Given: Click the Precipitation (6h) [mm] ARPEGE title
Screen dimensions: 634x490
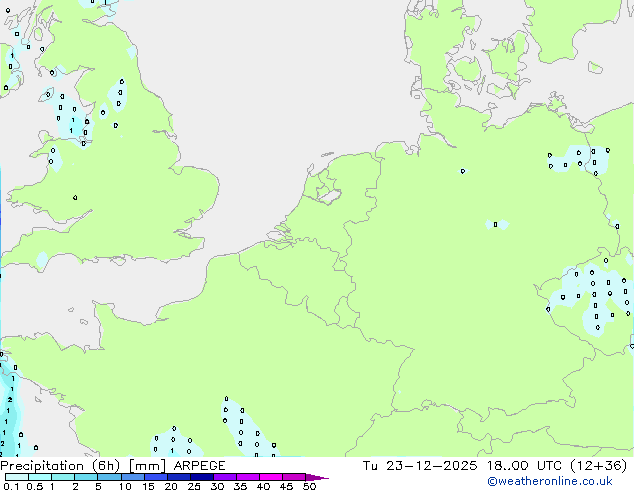Looking at the screenshot, I should pos(113,465).
